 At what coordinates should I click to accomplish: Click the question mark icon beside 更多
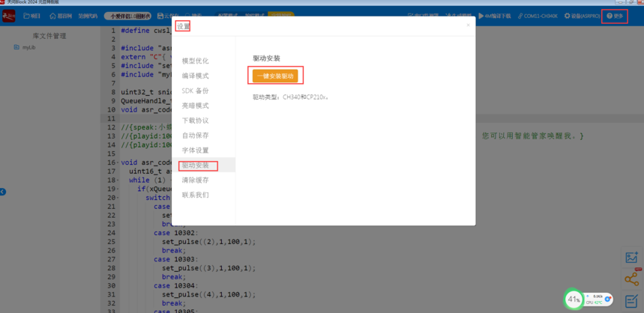pyautogui.click(x=610, y=16)
